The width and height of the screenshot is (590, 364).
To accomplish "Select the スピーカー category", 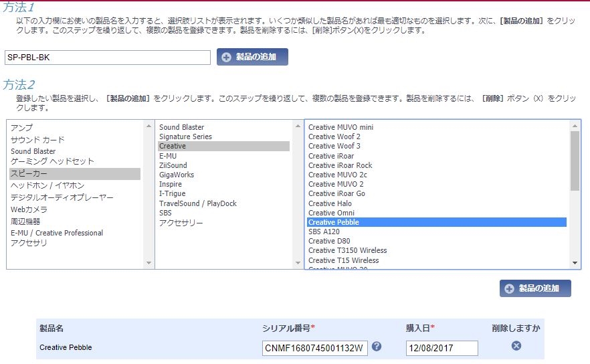I will coord(75,173).
